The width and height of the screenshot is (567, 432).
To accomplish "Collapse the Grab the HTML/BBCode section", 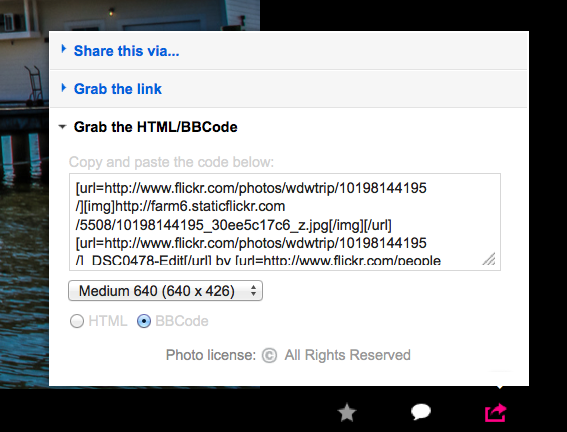I will pos(155,127).
